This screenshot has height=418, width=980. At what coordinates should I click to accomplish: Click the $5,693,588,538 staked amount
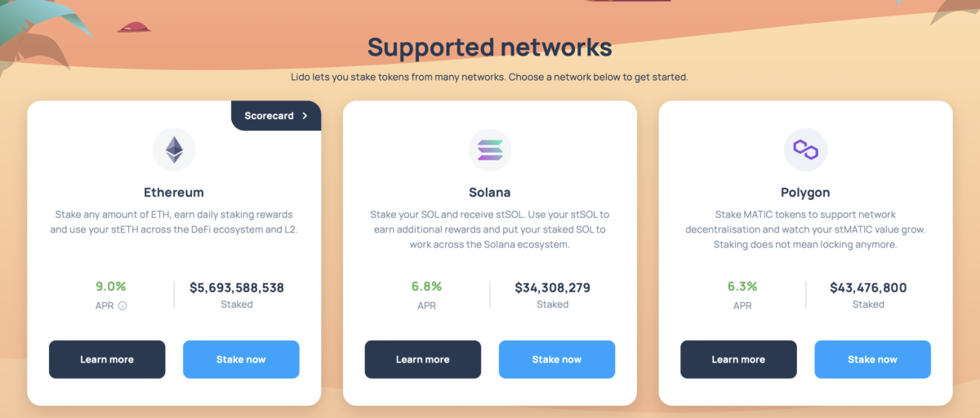pyautogui.click(x=237, y=287)
